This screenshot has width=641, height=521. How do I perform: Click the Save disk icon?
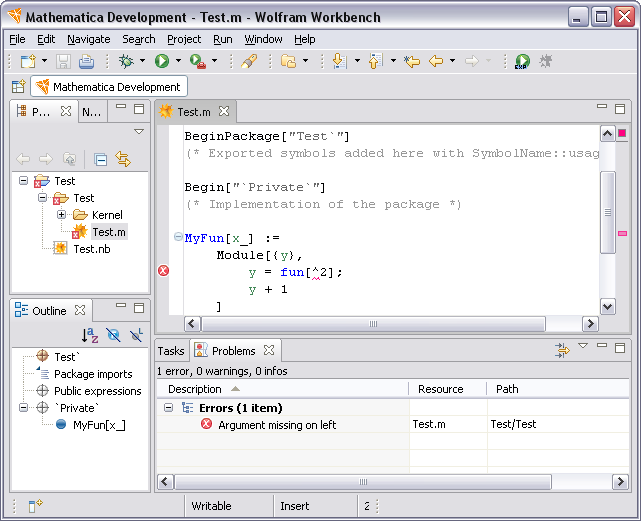63,61
